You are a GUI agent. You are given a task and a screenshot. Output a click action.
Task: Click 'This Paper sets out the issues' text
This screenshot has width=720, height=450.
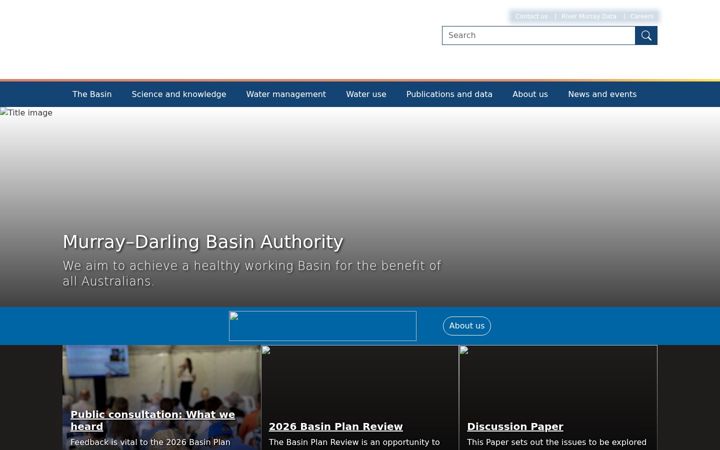(x=557, y=442)
